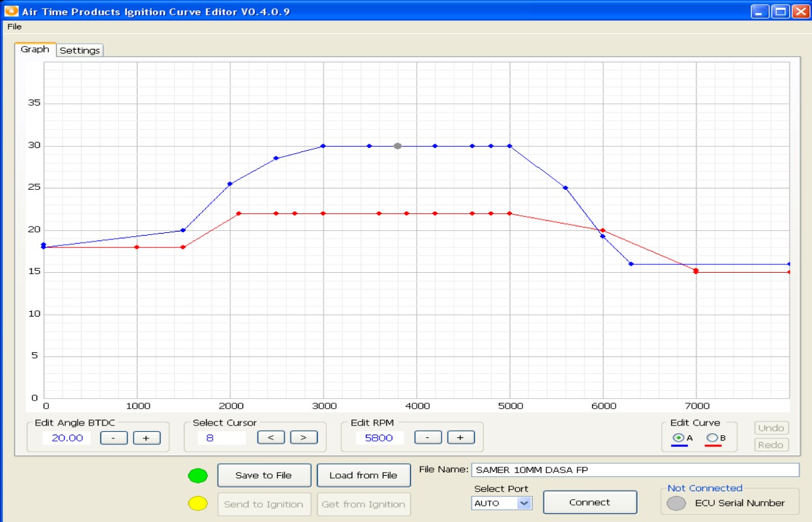Click the application icon in title bar
The width and height of the screenshot is (812, 522).
[11, 11]
